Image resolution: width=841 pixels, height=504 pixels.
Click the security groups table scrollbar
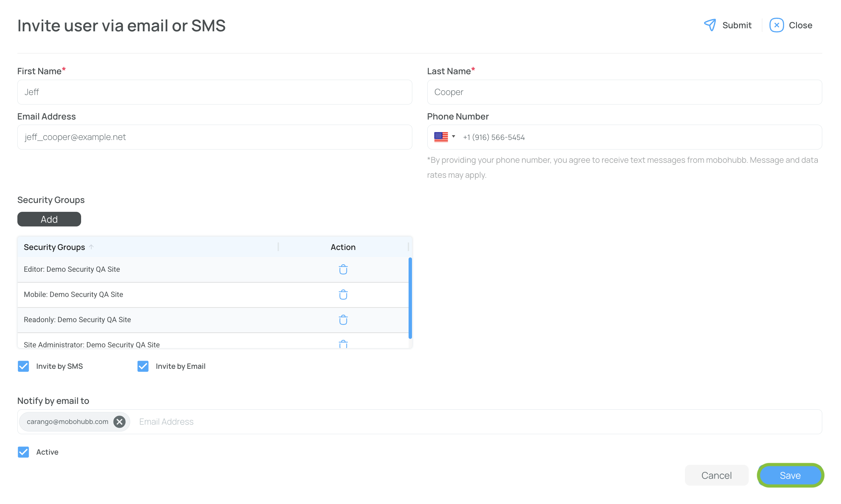410,298
